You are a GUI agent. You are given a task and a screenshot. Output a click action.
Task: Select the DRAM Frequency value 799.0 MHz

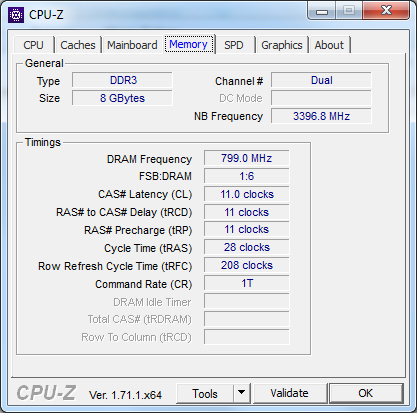[x=247, y=158]
